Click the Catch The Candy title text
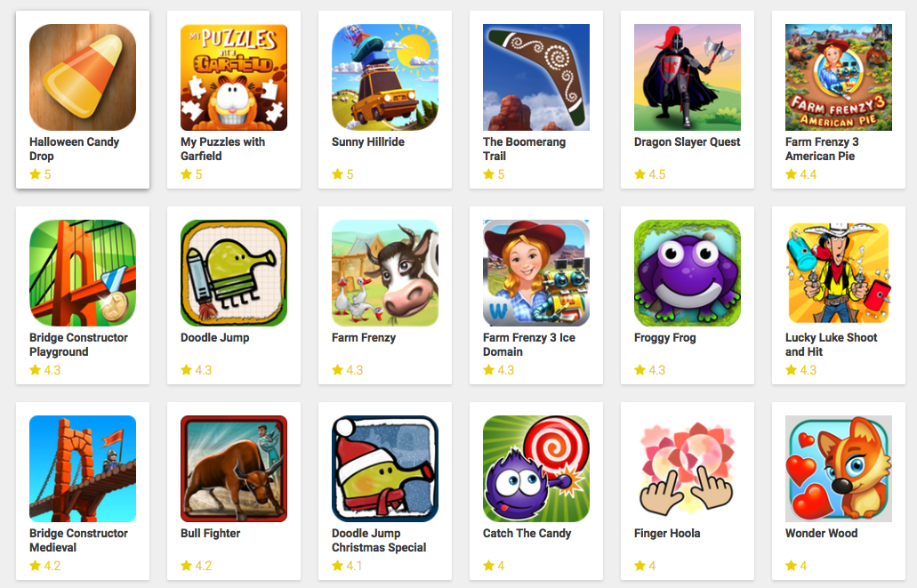Image resolution: width=917 pixels, height=588 pixels. pos(527,533)
